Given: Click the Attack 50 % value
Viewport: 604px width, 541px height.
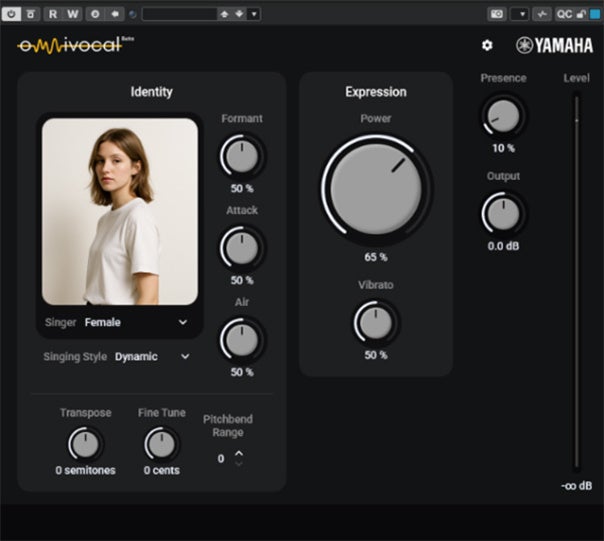Looking at the screenshot, I should coord(242,280).
